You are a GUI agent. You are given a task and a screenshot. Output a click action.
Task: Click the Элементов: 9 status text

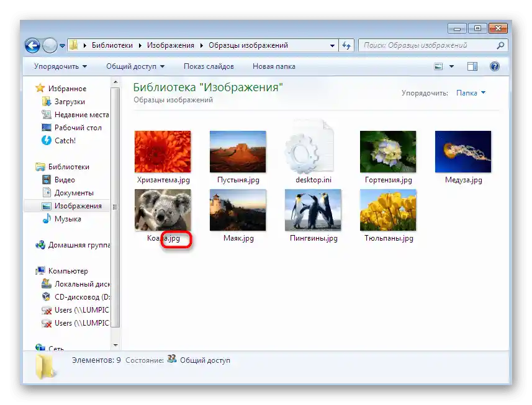pyautogui.click(x=96, y=360)
